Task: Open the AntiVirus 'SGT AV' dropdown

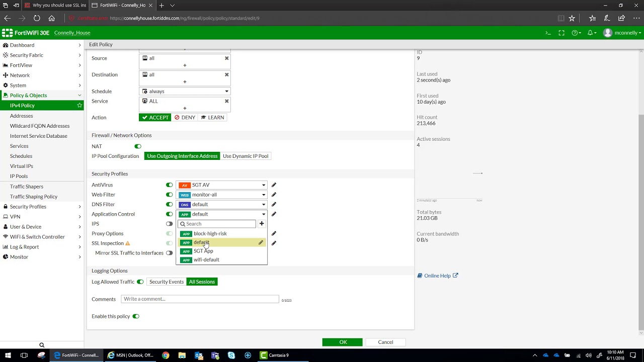Action: coord(221,185)
